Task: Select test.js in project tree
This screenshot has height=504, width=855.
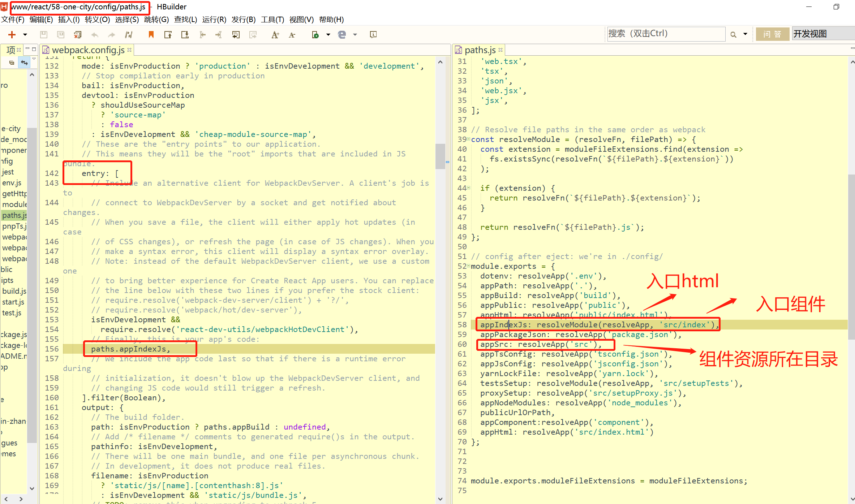Action: pos(12,313)
